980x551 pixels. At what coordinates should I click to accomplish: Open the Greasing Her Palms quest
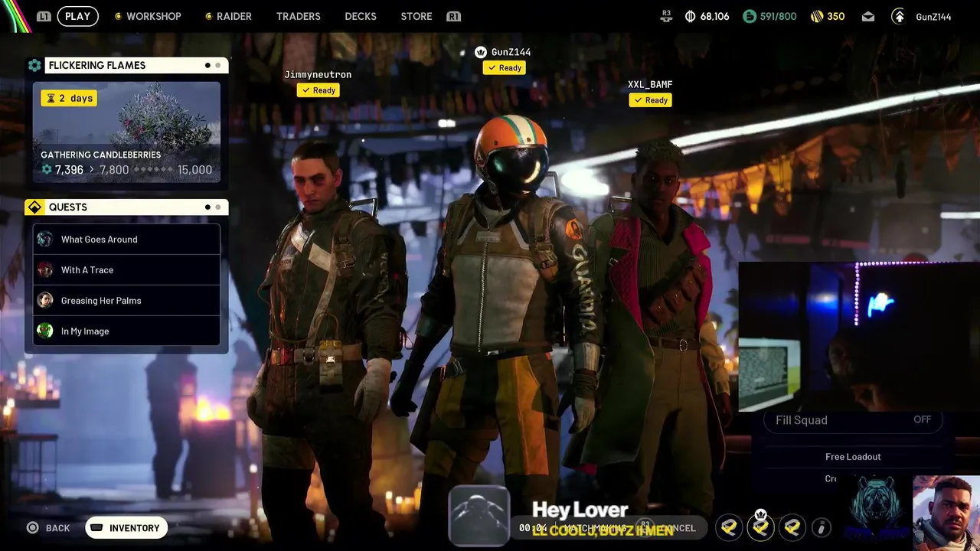coord(126,301)
